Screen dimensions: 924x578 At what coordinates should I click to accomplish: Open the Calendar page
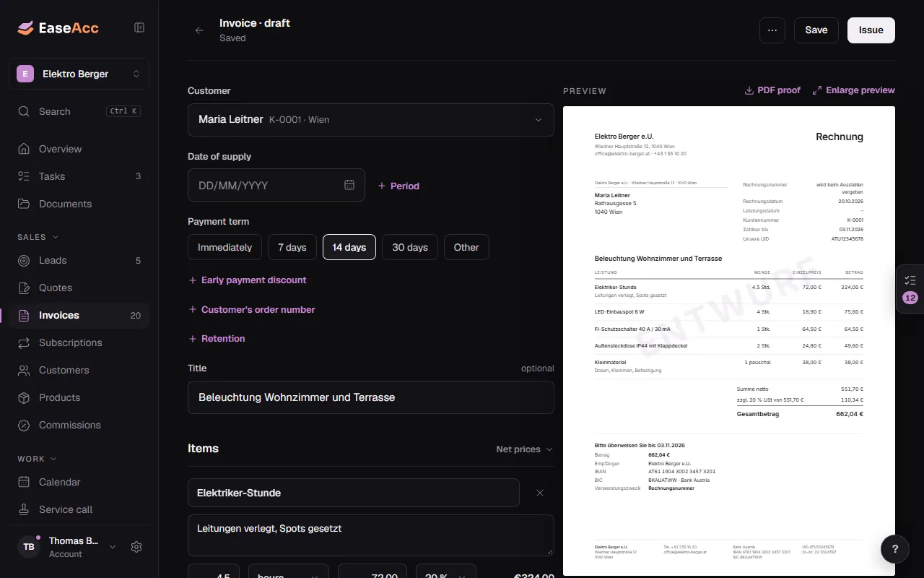pyautogui.click(x=79, y=482)
